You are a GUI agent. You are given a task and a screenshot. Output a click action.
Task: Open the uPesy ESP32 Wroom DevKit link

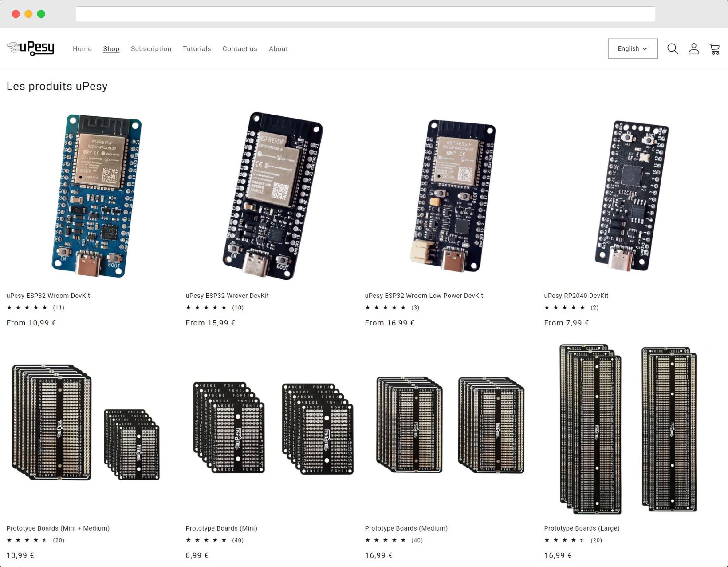[48, 296]
